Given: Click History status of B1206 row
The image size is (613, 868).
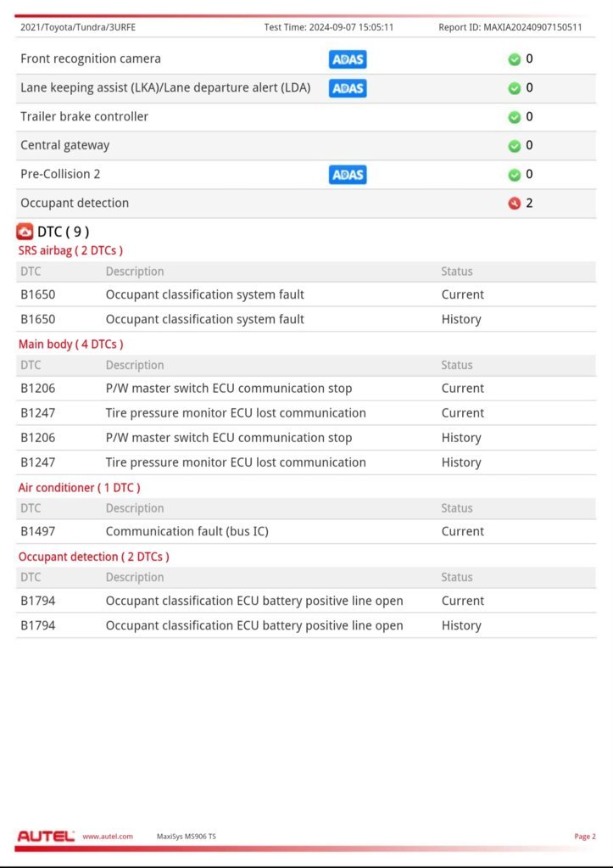Looking at the screenshot, I should (x=461, y=438).
